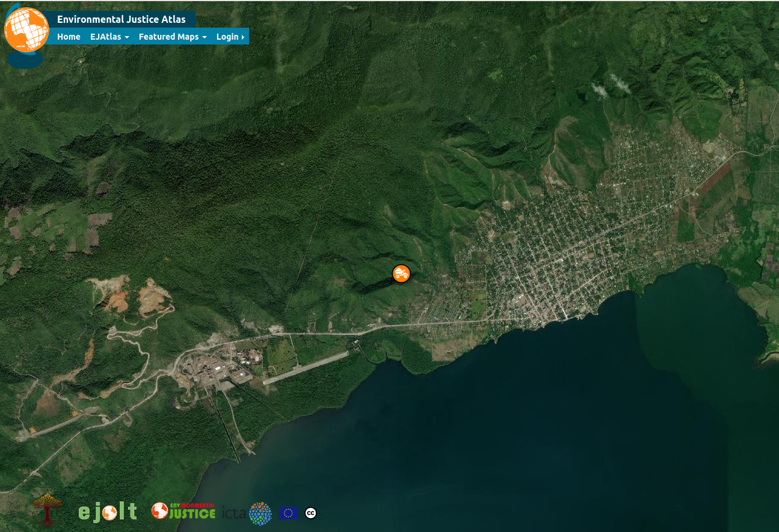Click the airstrip runway on the map
The image size is (779, 532).
[x=306, y=368]
